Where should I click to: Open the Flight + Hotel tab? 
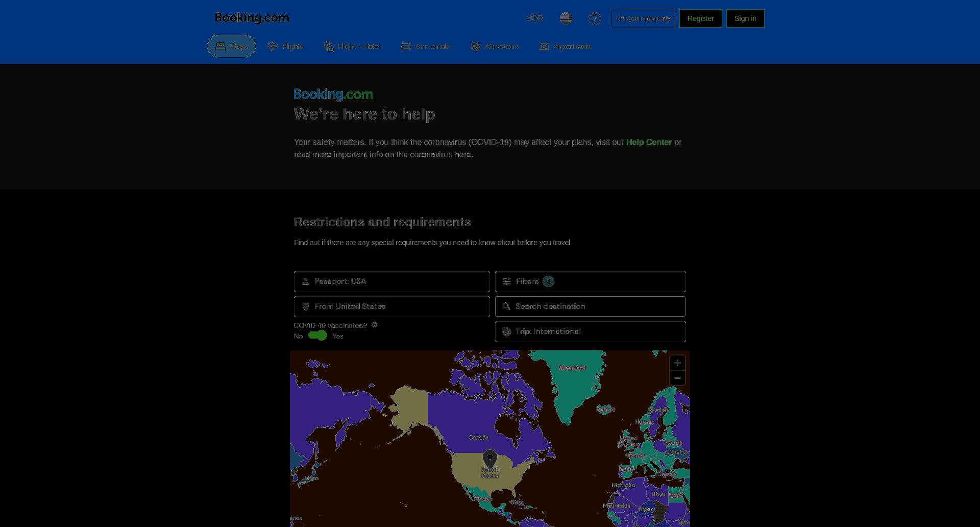(352, 46)
